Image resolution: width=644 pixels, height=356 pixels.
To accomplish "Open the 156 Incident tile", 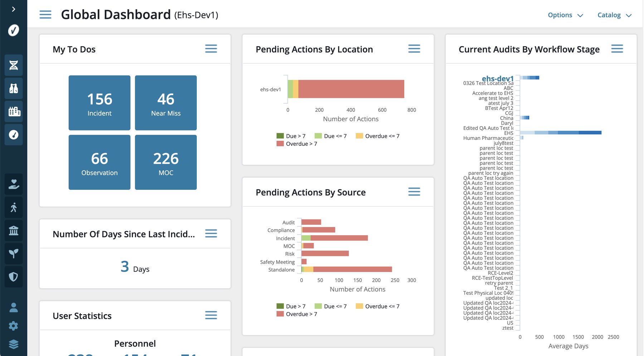I will 99,103.
